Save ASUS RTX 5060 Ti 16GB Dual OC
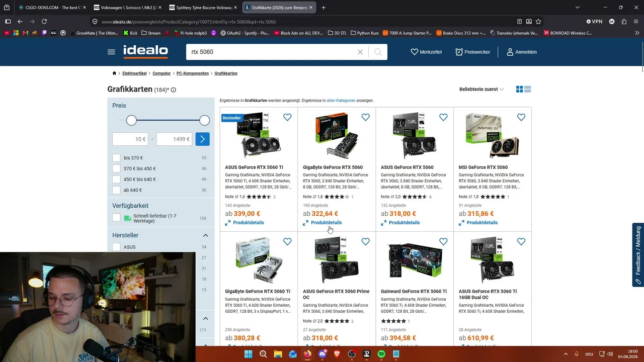This screenshot has width=644, height=362. point(521,241)
